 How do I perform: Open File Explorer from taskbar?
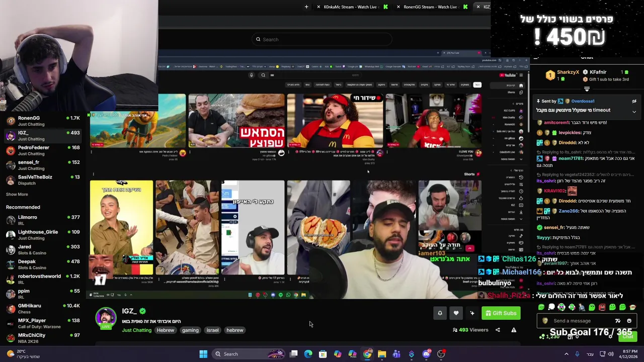click(x=382, y=354)
